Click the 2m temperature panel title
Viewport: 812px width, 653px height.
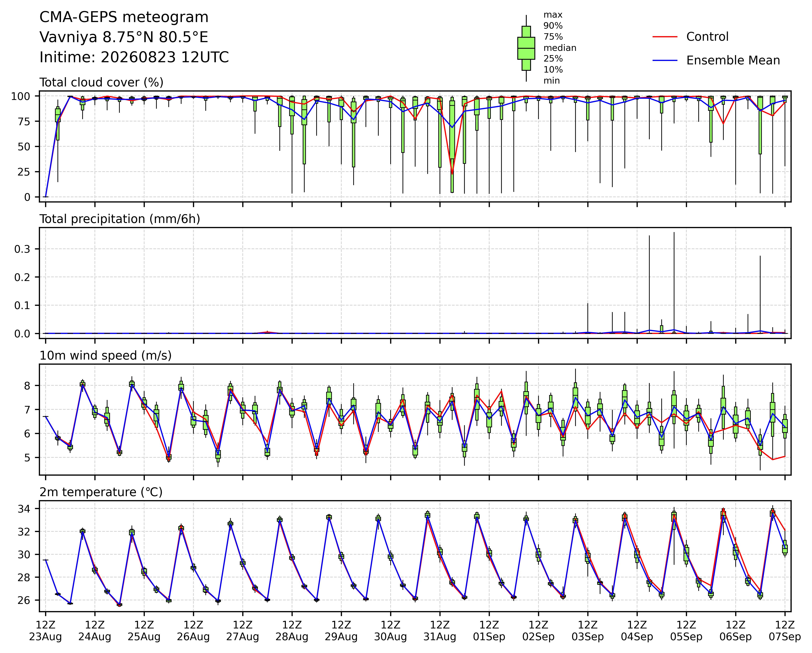click(101, 492)
